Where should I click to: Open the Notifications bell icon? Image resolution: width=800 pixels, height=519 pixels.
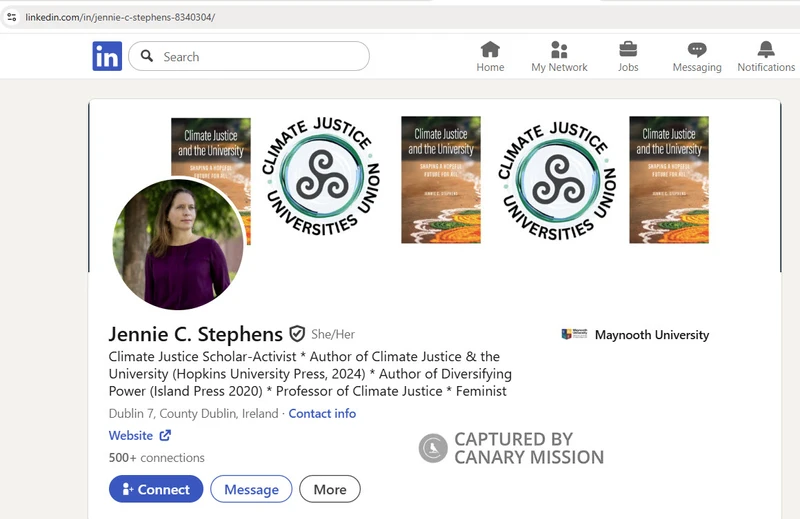(766, 50)
